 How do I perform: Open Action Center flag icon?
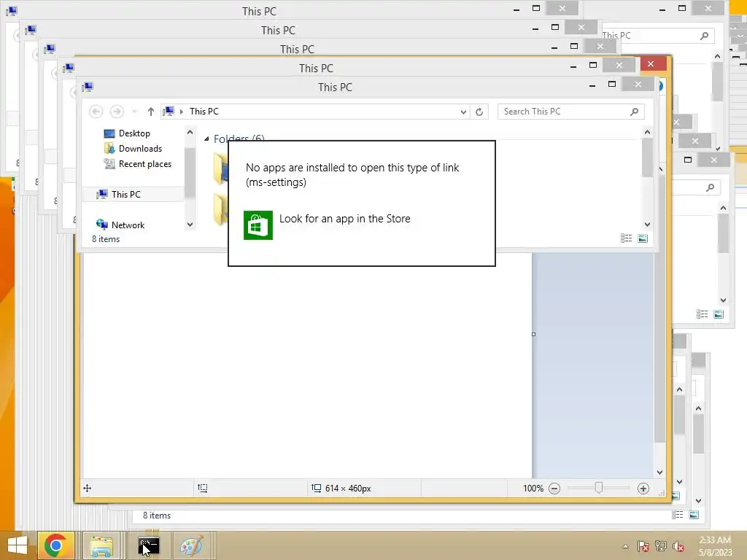tap(643, 546)
